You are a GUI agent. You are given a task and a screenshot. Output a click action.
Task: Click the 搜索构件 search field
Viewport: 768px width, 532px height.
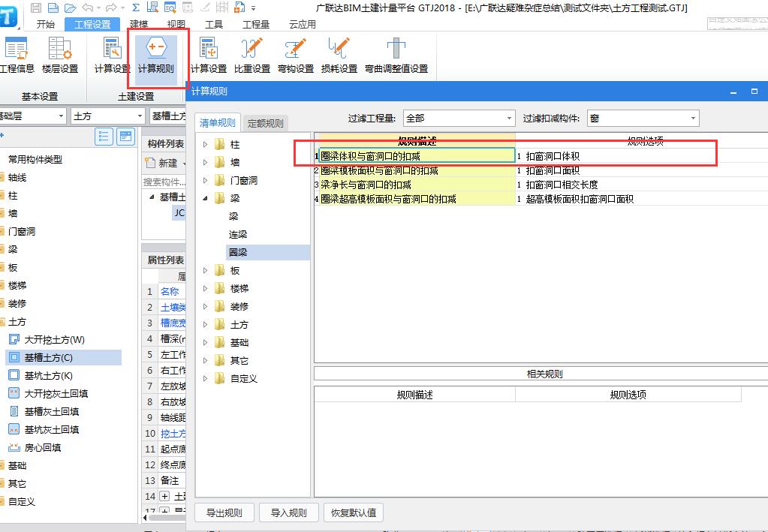click(164, 182)
